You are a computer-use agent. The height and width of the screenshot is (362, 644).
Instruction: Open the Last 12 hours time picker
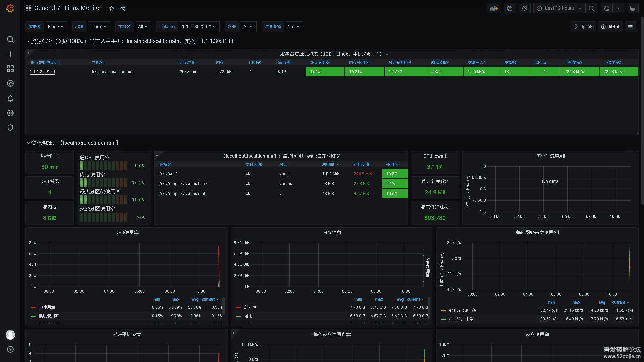click(559, 8)
